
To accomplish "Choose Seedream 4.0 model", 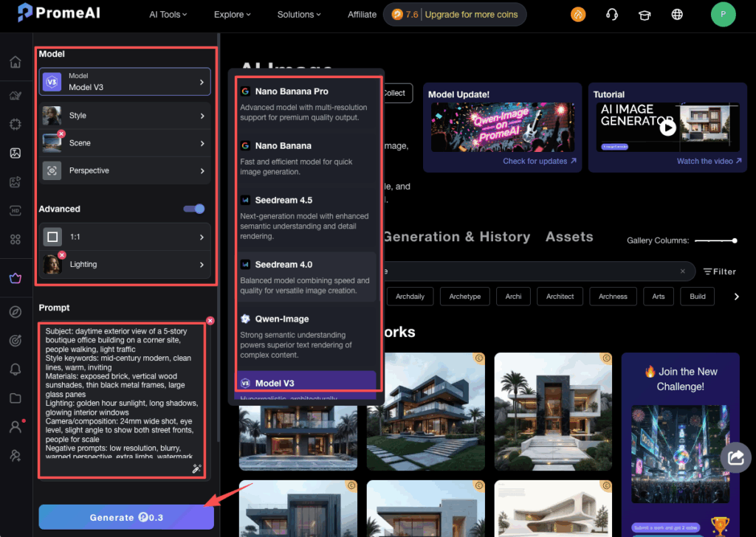I will (x=306, y=277).
